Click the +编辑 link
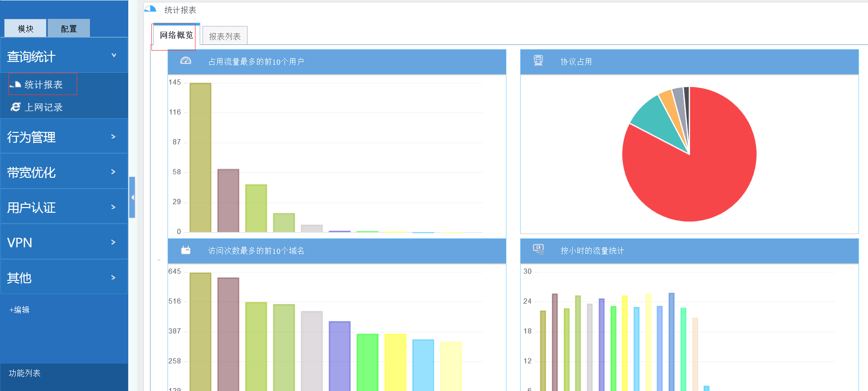The height and width of the screenshot is (391, 868). pyautogui.click(x=19, y=310)
